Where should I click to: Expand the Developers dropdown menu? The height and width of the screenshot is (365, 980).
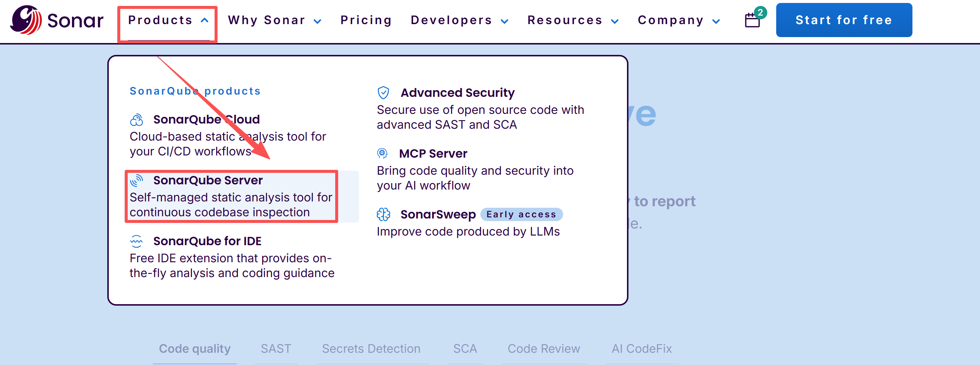460,20
